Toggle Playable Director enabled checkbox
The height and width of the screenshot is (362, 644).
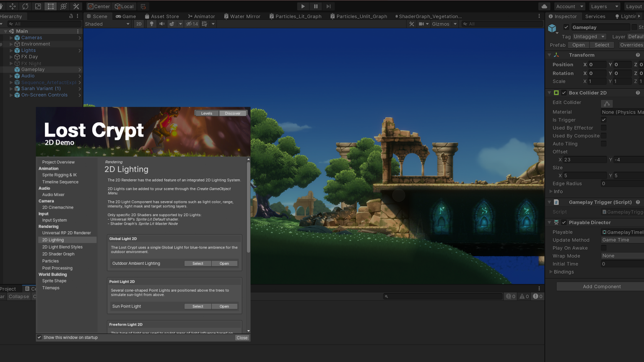(x=564, y=222)
